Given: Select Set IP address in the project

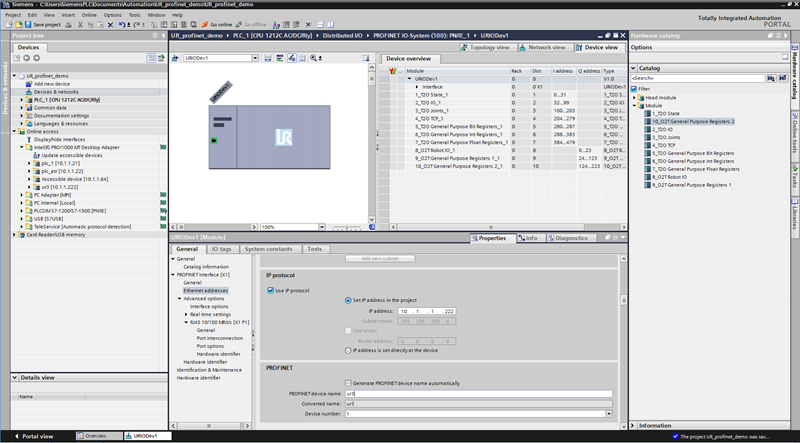Looking at the screenshot, I should [x=348, y=300].
